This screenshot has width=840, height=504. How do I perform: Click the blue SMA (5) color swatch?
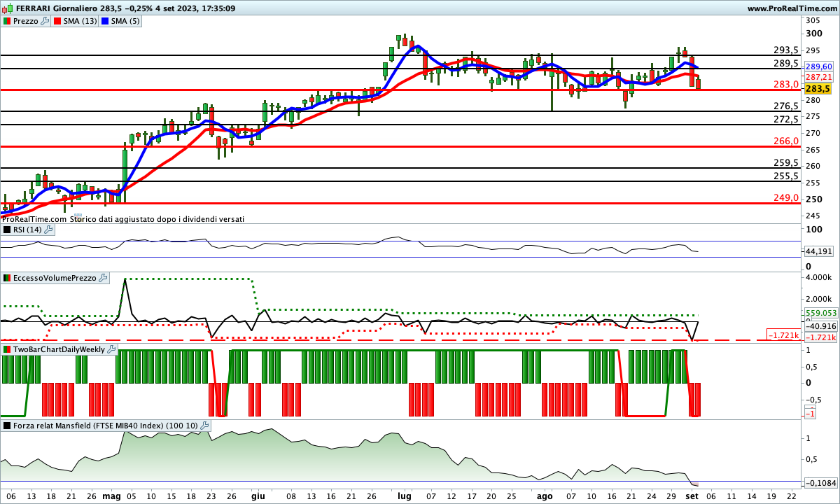coord(105,21)
